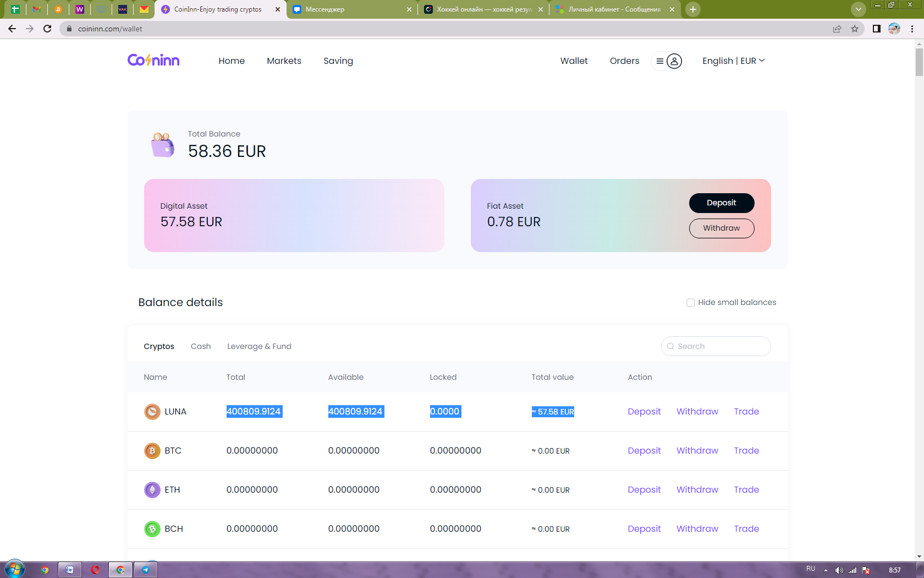Share this page from the address bar
The width and height of the screenshot is (924, 578).
(837, 29)
